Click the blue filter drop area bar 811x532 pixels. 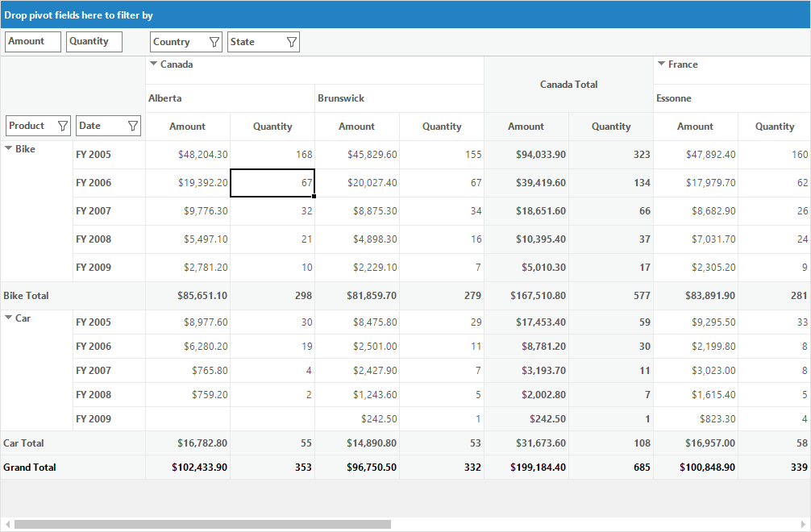[x=405, y=15]
